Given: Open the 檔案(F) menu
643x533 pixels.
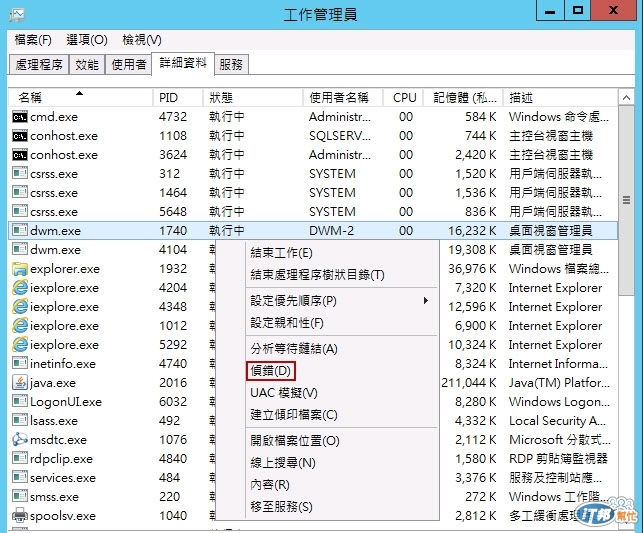Looking at the screenshot, I should pos(33,40).
